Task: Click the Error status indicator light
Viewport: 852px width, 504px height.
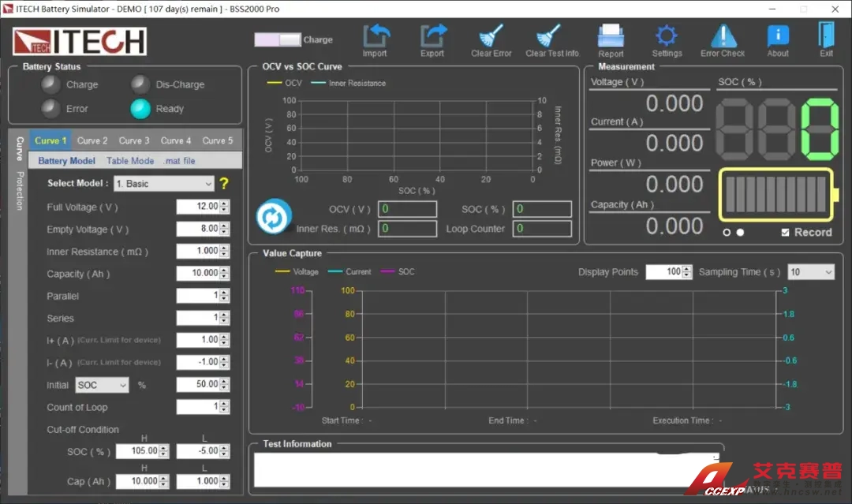Action: pyautogui.click(x=50, y=109)
